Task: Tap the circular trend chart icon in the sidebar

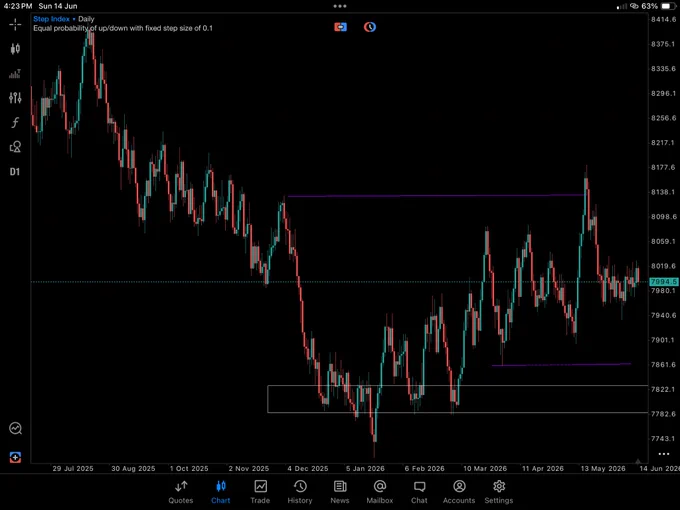Action: (x=15, y=428)
